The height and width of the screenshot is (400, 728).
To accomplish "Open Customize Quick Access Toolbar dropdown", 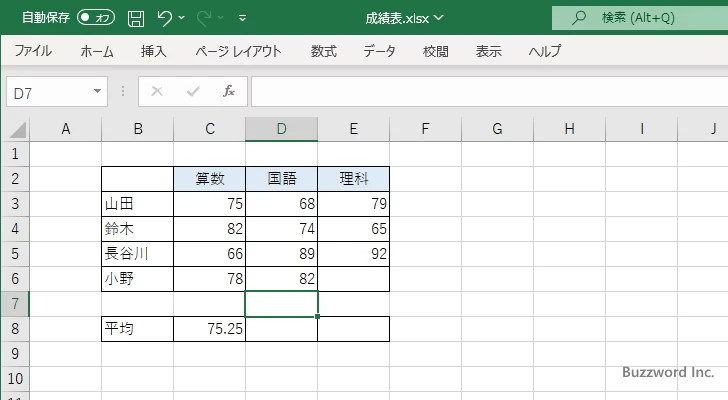I will [x=242, y=18].
